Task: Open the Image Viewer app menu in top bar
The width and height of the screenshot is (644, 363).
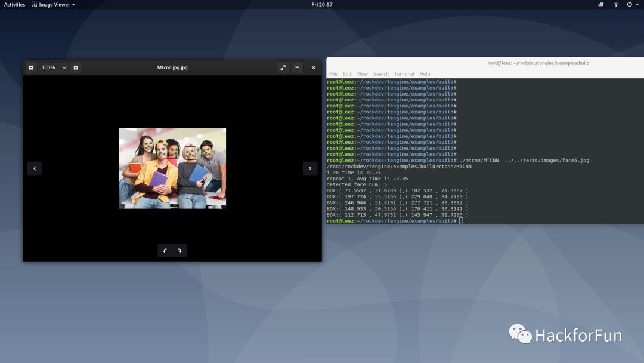Action: [x=54, y=5]
